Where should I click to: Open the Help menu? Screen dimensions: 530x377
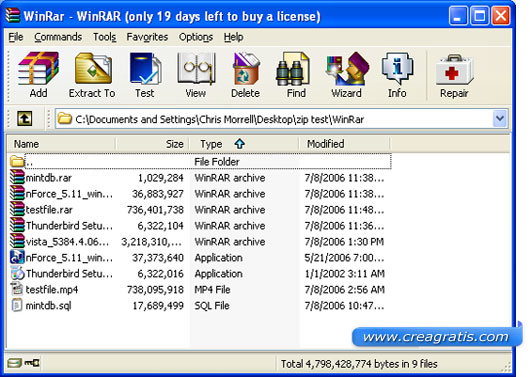tap(233, 37)
